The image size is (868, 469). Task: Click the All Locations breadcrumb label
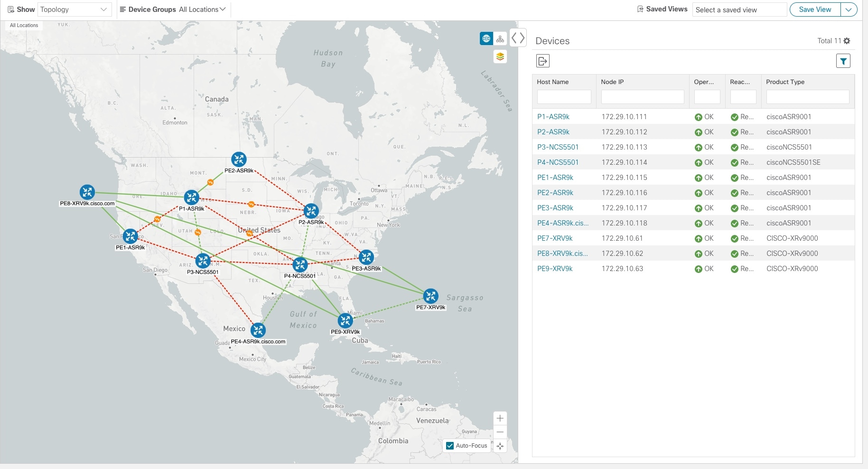(x=23, y=25)
